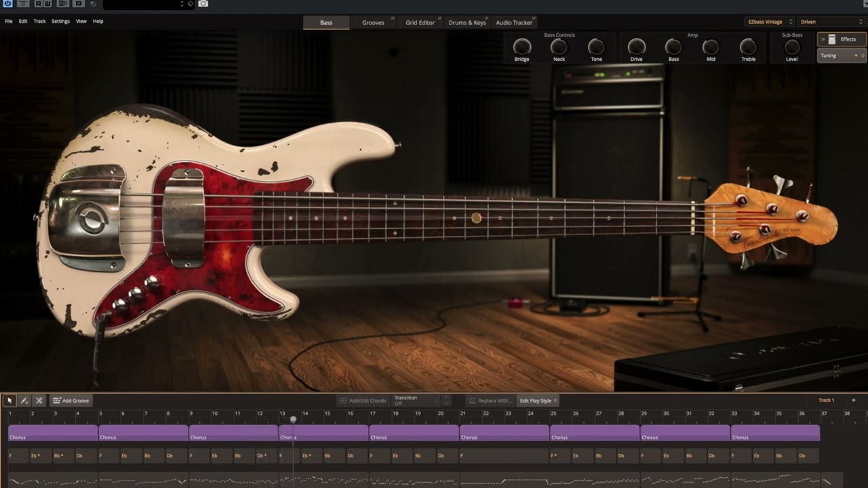Open the Settings menu
Viewport: 868px width, 488px height.
point(61,22)
